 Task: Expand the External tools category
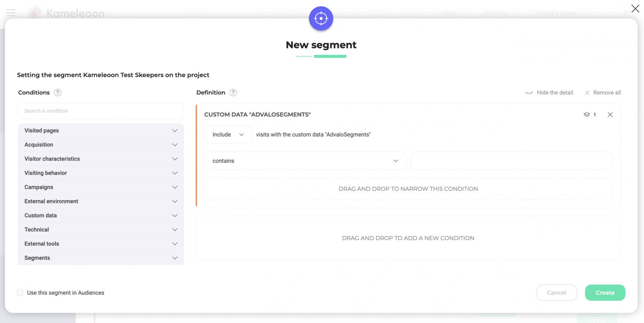click(101, 244)
